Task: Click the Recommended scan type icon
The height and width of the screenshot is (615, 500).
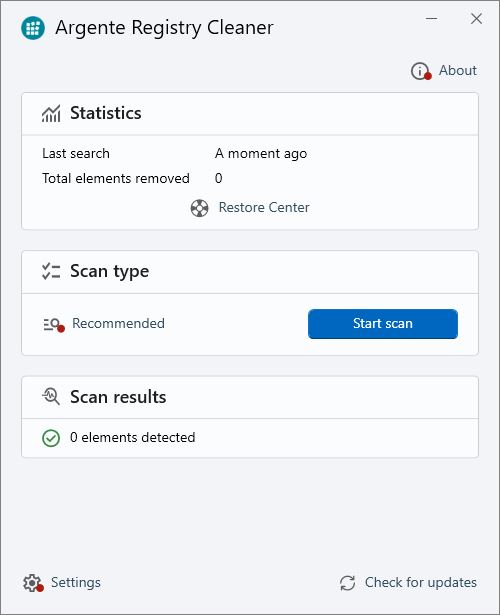Action: pyautogui.click(x=54, y=325)
